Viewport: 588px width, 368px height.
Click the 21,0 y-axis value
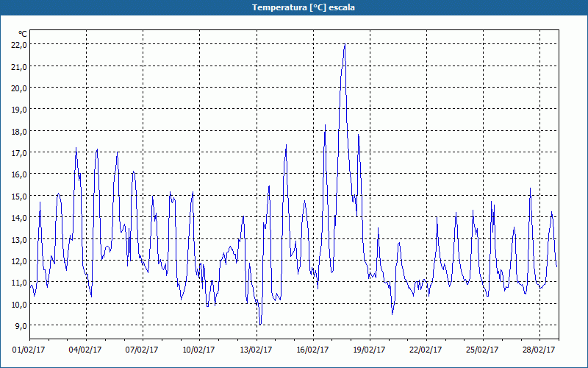pos(19,66)
